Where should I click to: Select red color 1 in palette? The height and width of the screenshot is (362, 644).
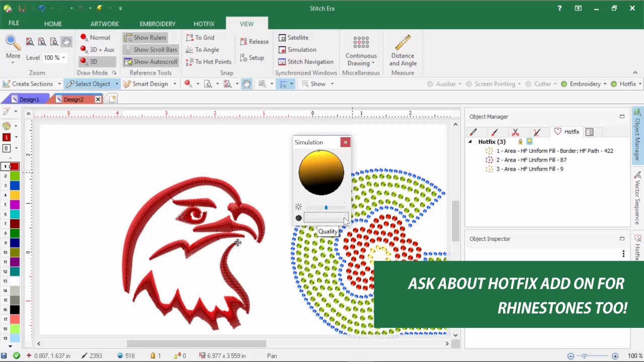(x=14, y=166)
